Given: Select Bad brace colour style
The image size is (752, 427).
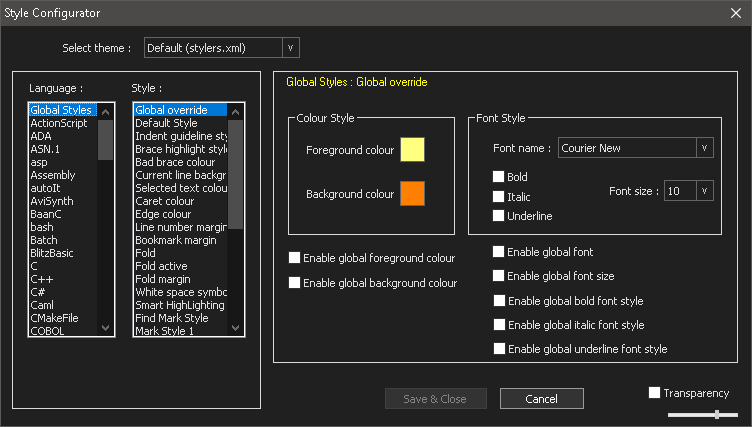Looking at the screenshot, I should [180, 162].
